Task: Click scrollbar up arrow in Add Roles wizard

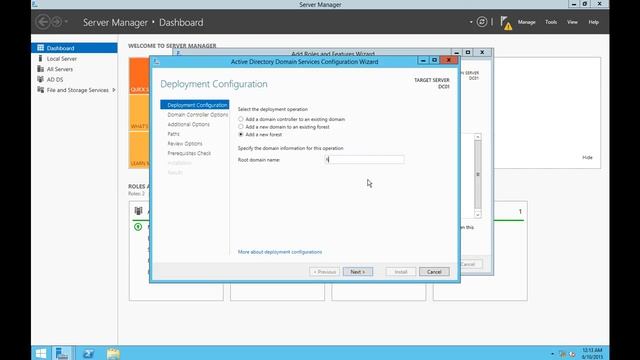Action: (x=478, y=137)
